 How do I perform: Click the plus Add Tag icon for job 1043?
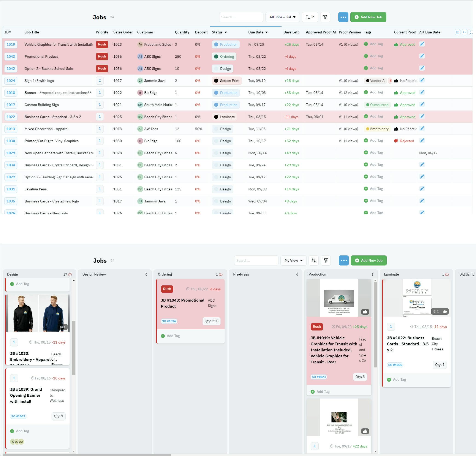click(366, 56)
